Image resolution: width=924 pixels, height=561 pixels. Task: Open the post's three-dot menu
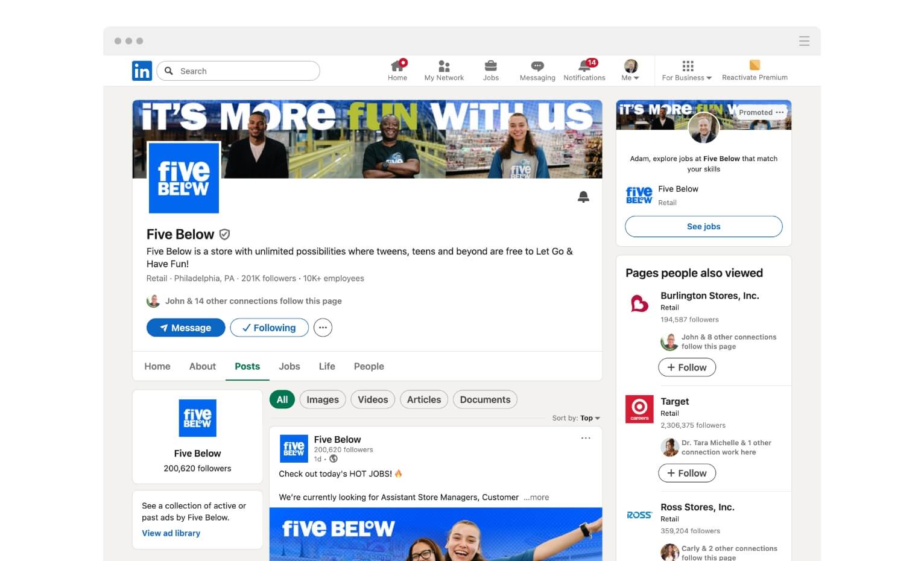coord(585,439)
